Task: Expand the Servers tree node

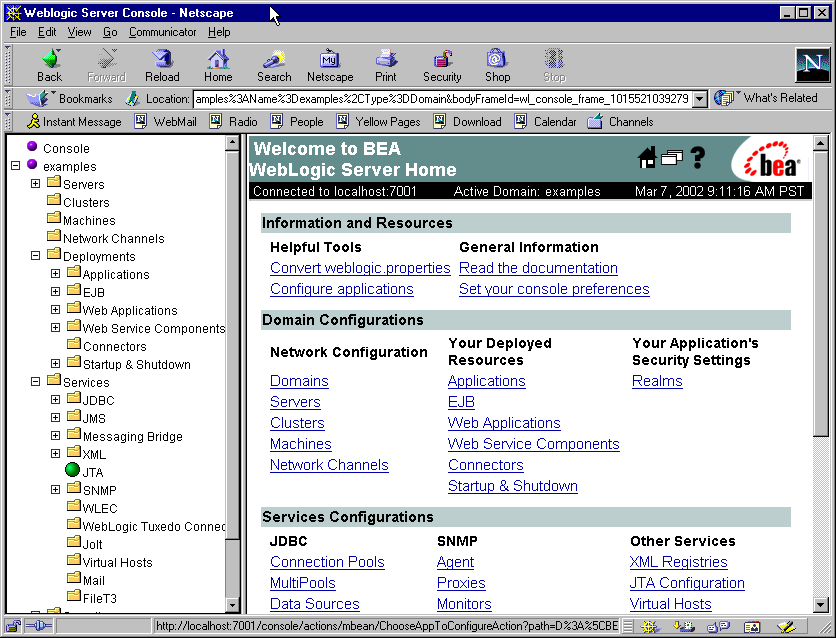Action: (35, 184)
